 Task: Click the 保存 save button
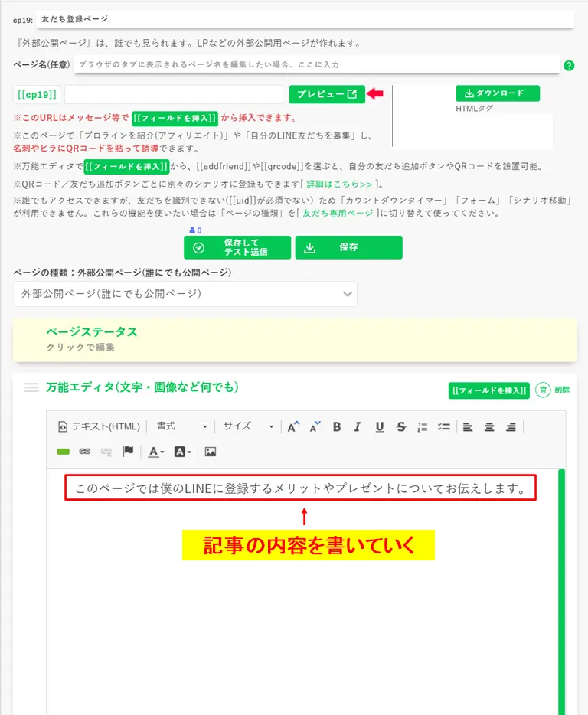click(348, 247)
